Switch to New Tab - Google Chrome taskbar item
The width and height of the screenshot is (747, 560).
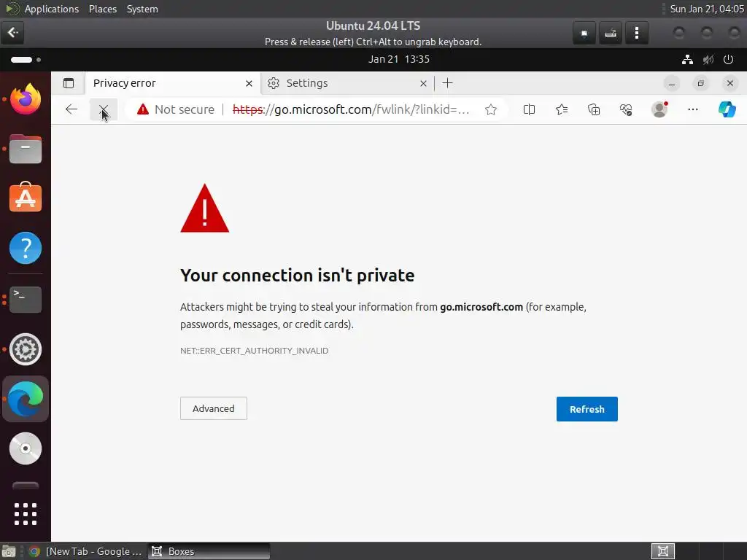pos(86,551)
